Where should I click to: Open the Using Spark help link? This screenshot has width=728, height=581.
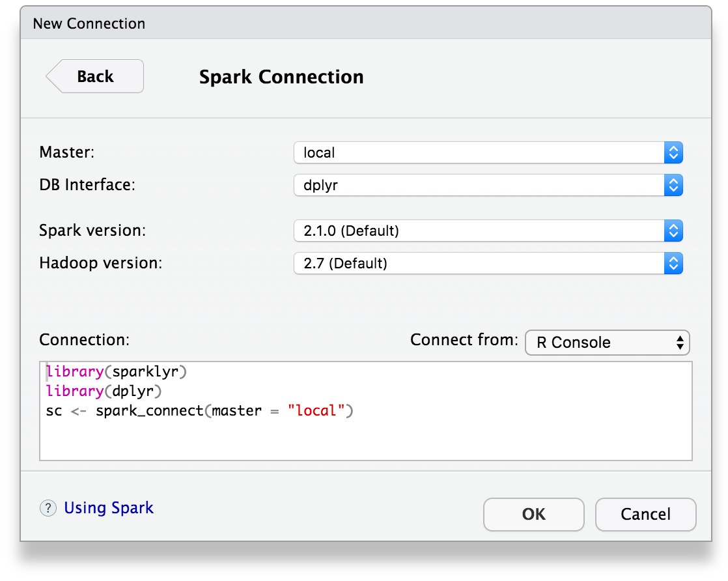coord(109,508)
